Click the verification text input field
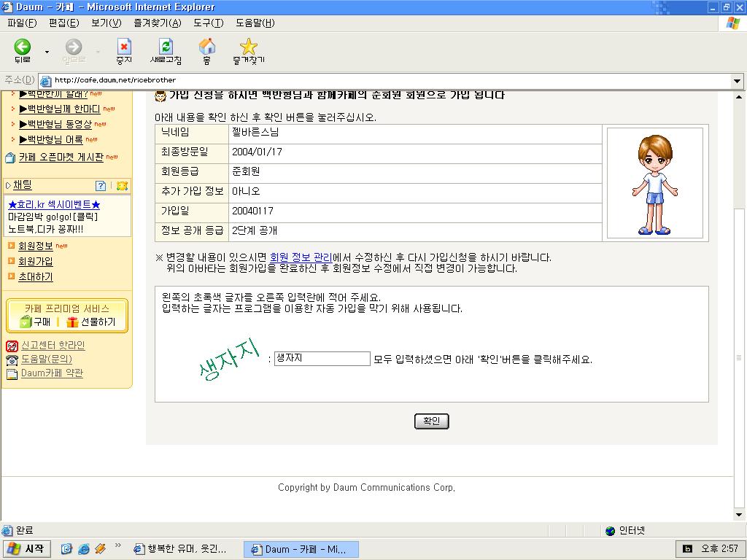 click(322, 359)
